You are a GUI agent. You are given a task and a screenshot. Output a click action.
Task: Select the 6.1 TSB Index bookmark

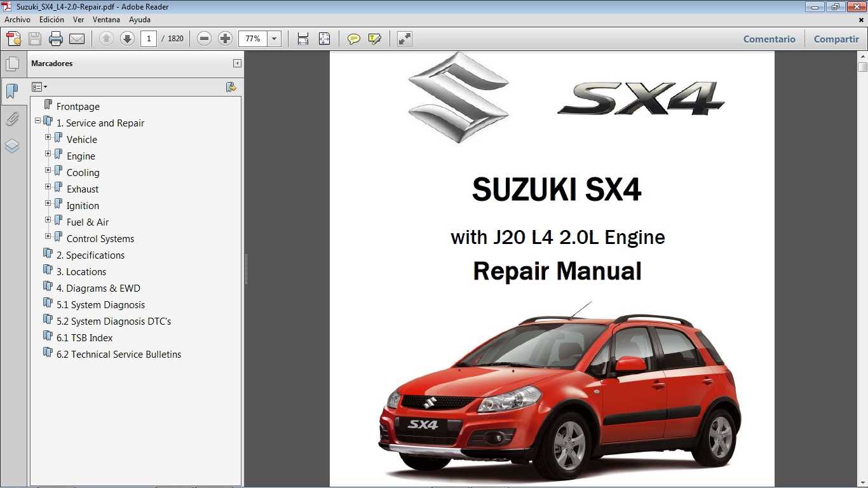tap(85, 338)
